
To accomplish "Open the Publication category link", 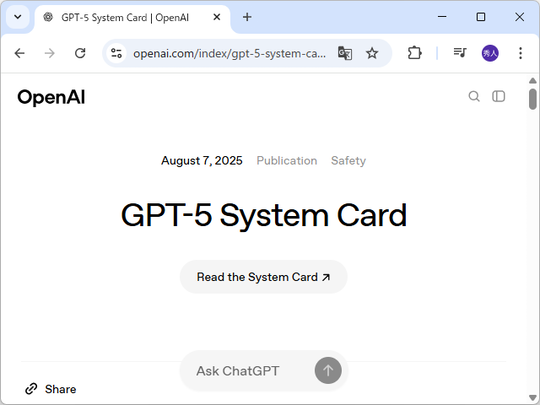I will point(287,160).
